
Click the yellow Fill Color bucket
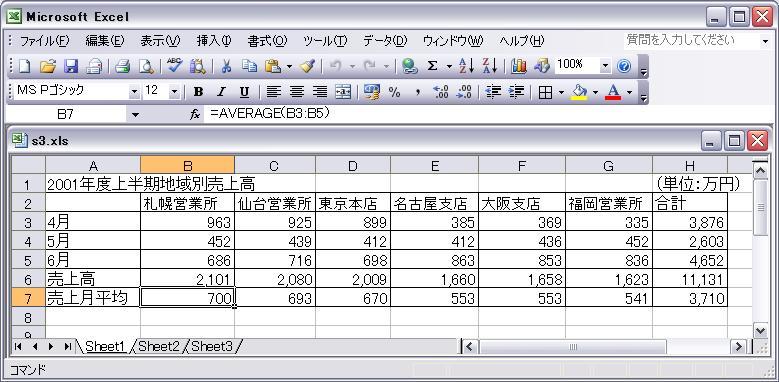579,92
